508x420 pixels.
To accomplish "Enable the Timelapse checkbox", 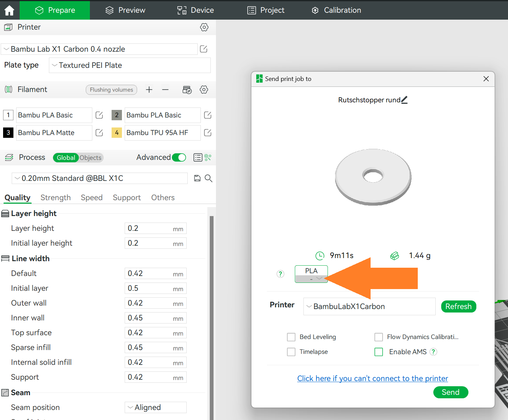I will click(291, 352).
